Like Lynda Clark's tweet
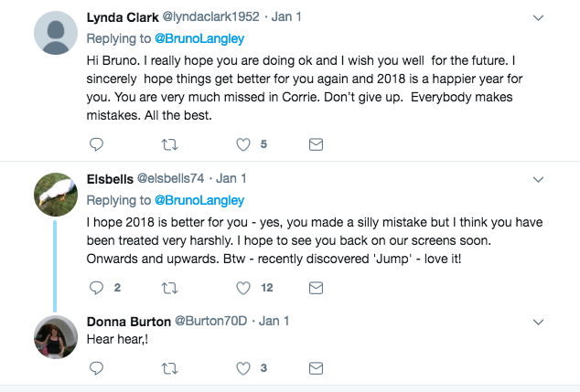This screenshot has height=392, width=580. pos(243,144)
